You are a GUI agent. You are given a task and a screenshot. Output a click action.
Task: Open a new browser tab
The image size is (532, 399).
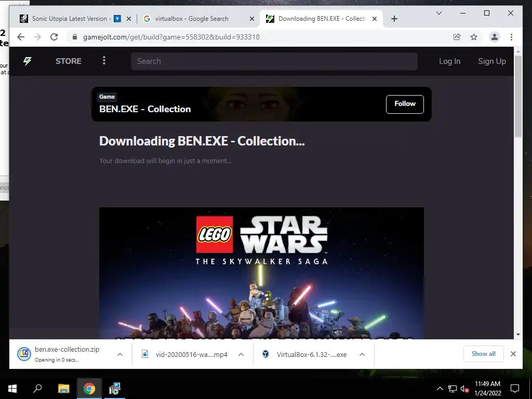[x=394, y=19]
